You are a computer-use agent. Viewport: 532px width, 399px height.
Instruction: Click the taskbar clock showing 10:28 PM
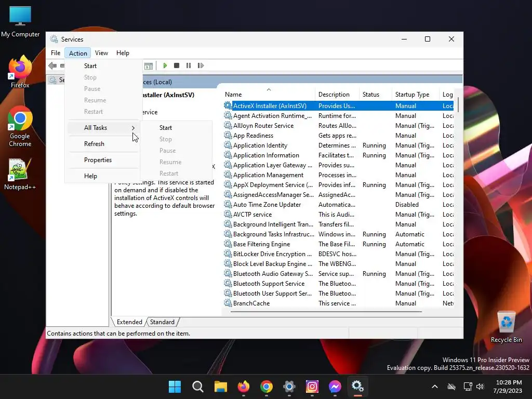click(x=508, y=387)
